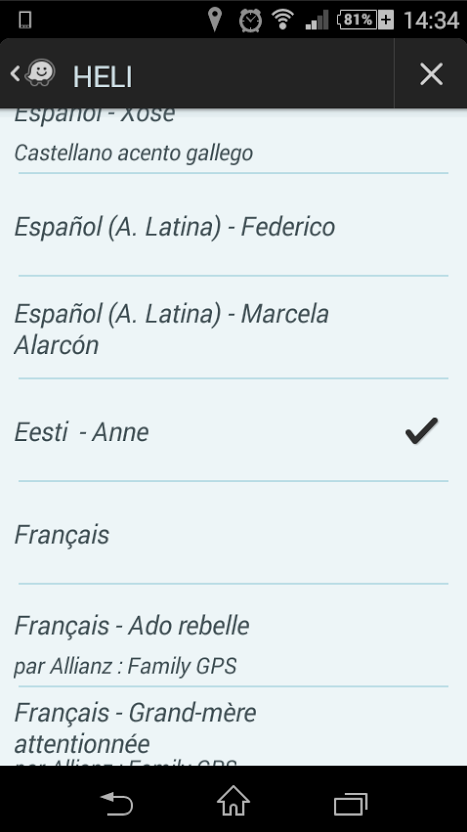Tap the checkmark next to Eesti - Anne
Image resolution: width=467 pixels, height=832 pixels.
[422, 430]
